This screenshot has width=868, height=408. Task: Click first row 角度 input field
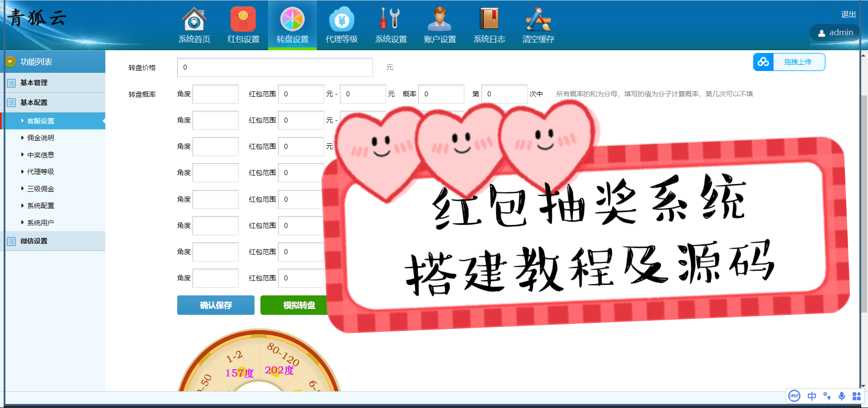point(216,94)
